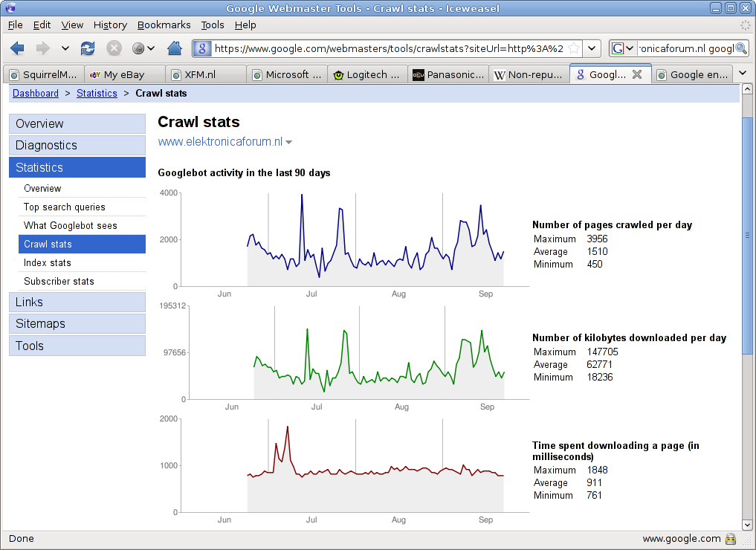
Task: Click the Iceweasel window menu icon
Action: [x=10, y=8]
